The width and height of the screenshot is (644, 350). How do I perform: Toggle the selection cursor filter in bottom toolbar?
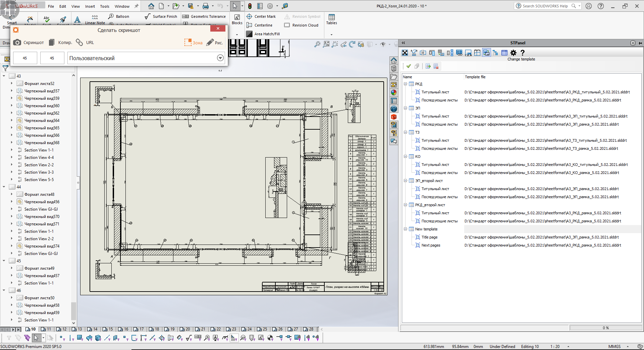[36, 338]
